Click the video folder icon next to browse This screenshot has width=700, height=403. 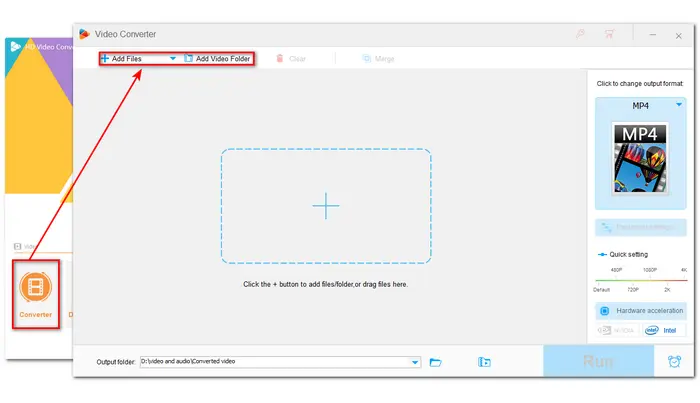(484, 362)
